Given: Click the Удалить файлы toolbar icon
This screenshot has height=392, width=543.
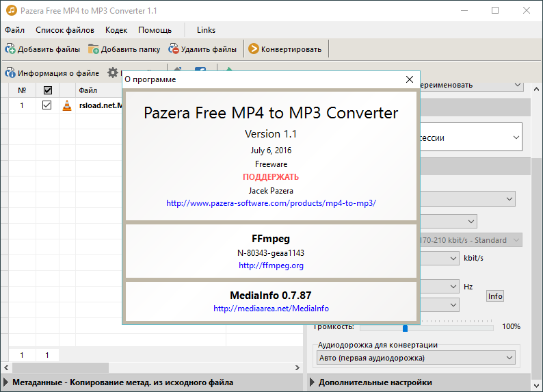Looking at the screenshot, I should click(174, 49).
